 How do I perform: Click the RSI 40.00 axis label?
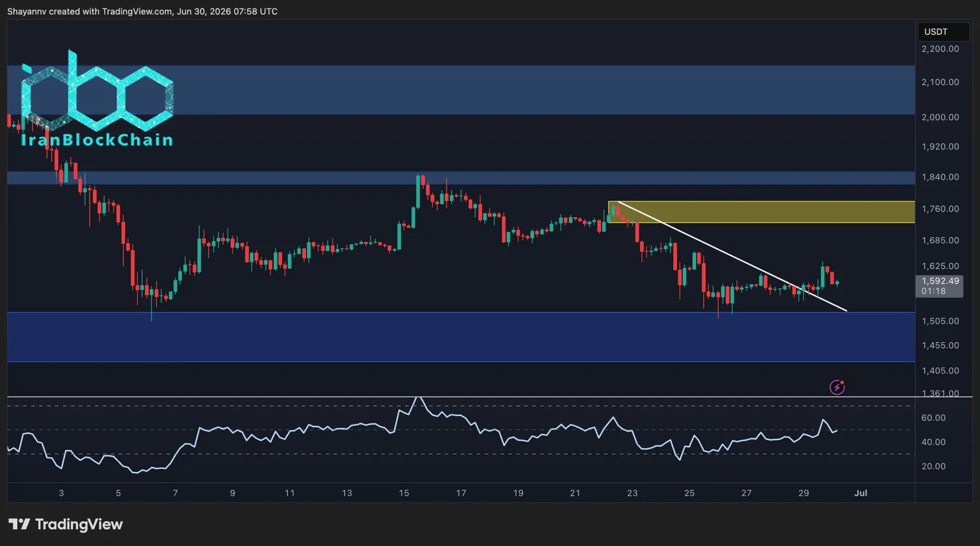[x=933, y=442]
